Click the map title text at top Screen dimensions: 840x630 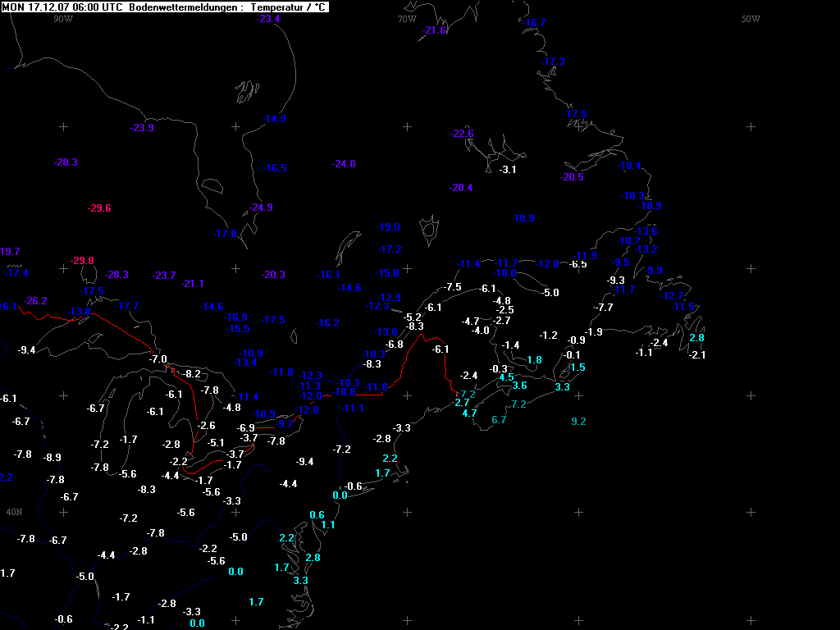[x=164, y=7]
